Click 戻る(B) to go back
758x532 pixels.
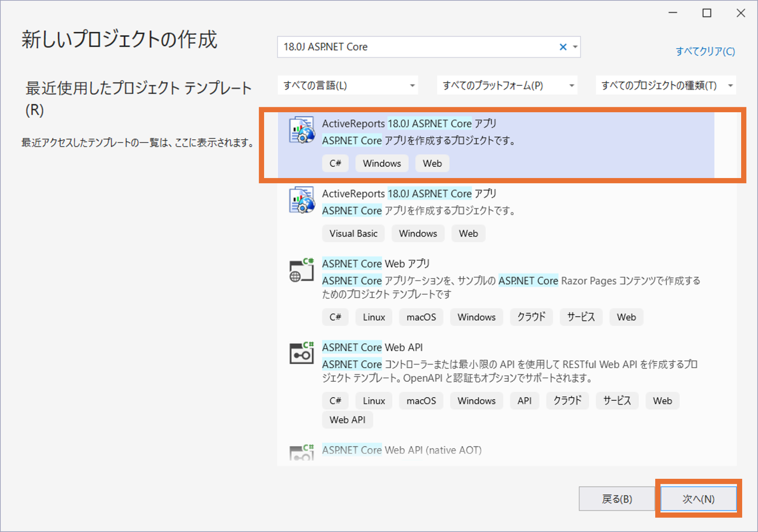(x=617, y=498)
